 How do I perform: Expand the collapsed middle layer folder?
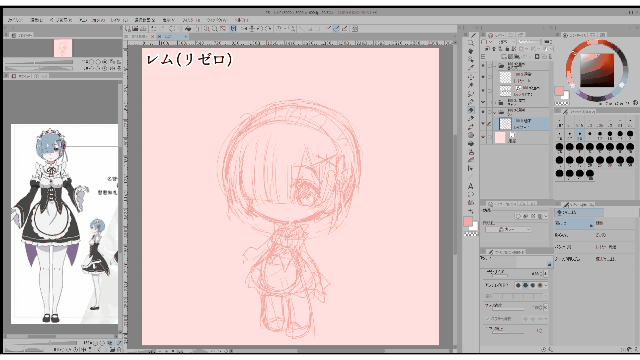(495, 102)
